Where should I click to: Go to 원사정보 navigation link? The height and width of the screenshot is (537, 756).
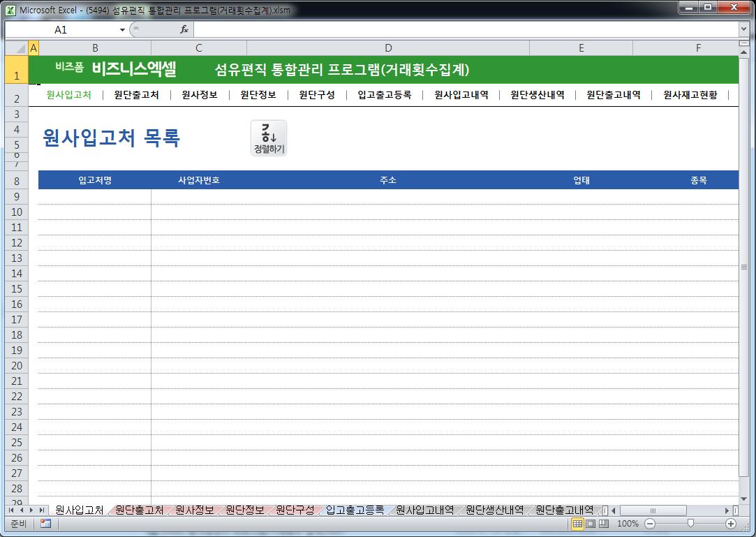tap(199, 95)
